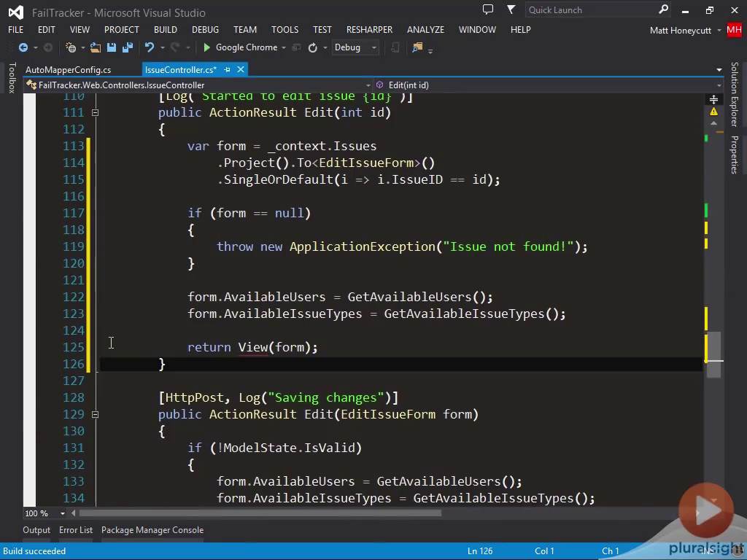The width and height of the screenshot is (747, 560).
Task: Open the Debug configuration dropdown
Action: point(374,47)
